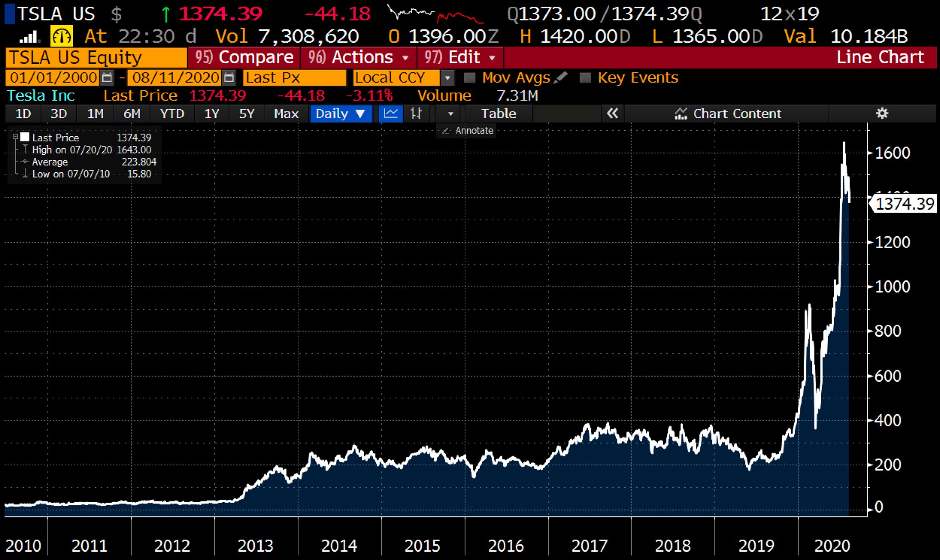Click the white Last Price legend swatch
940x560 pixels.
[25, 137]
